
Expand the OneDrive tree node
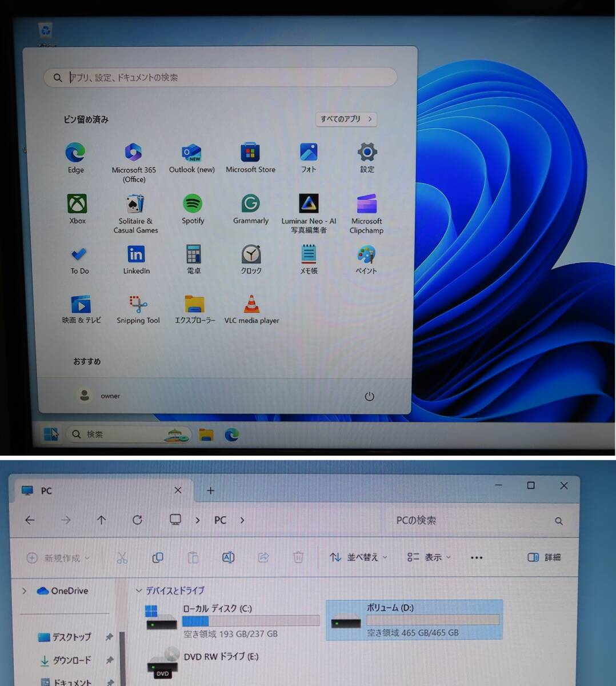click(x=24, y=591)
